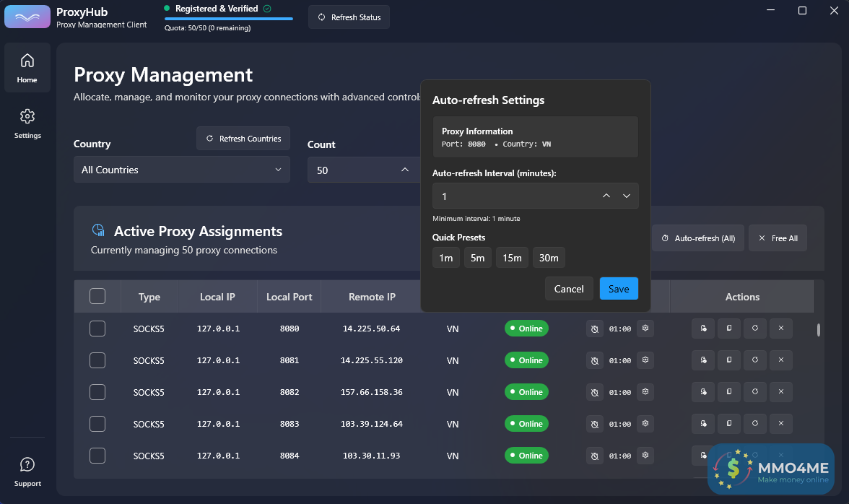The width and height of the screenshot is (849, 504).
Task: Click the first action icon for port 8081
Action: [x=702, y=360]
